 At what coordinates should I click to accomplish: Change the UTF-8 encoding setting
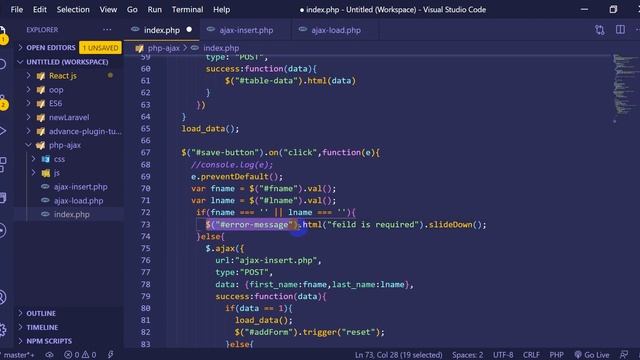click(503, 355)
